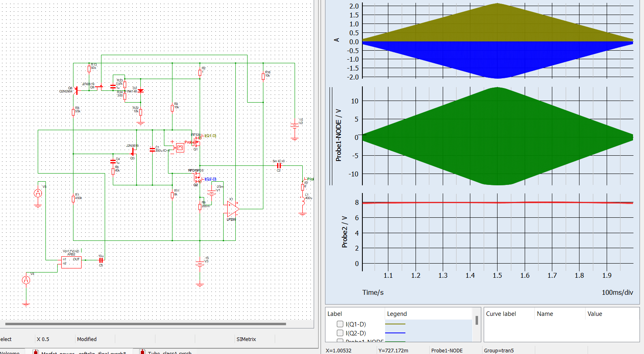
Task: Click the 'X=1.00532' cursor readout
Action: coord(338,351)
